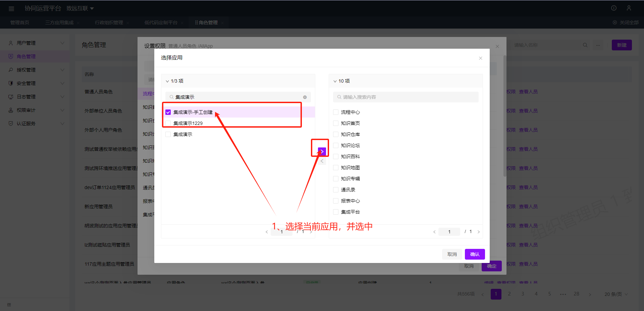This screenshot has height=311, width=644.
Task: Expand the 安全管理 chevron
Action: click(62, 83)
